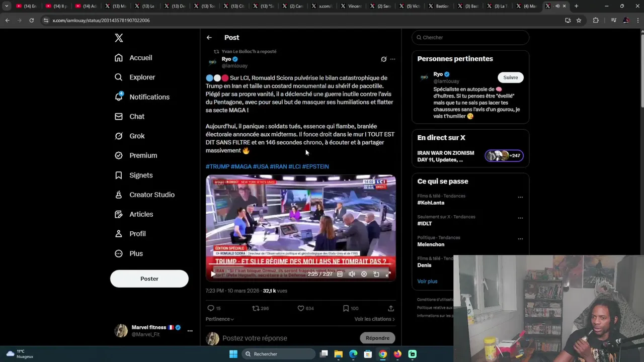Repost icon showing 296

tap(256, 308)
